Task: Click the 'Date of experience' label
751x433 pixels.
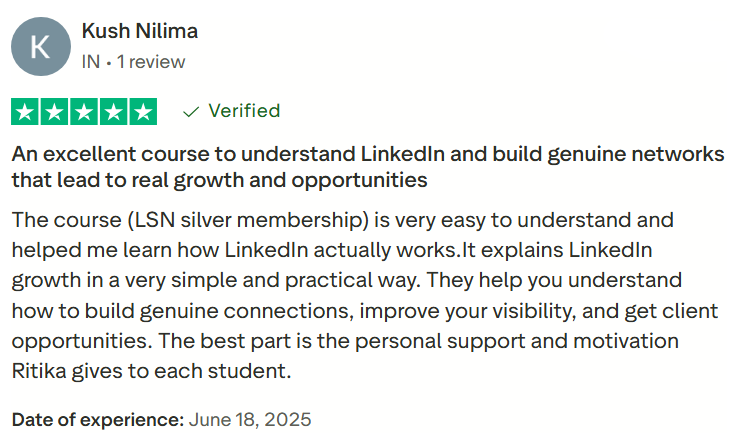Action: [x=98, y=418]
